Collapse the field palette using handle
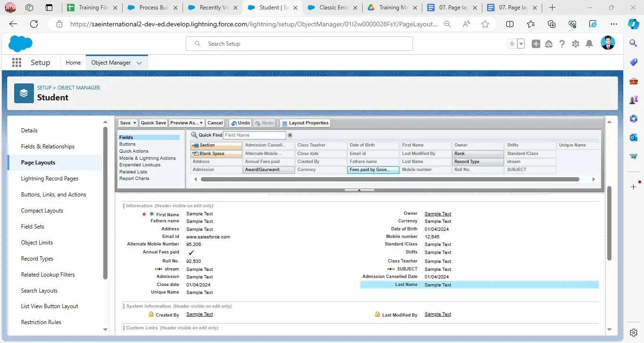The image size is (644, 343). [359, 190]
